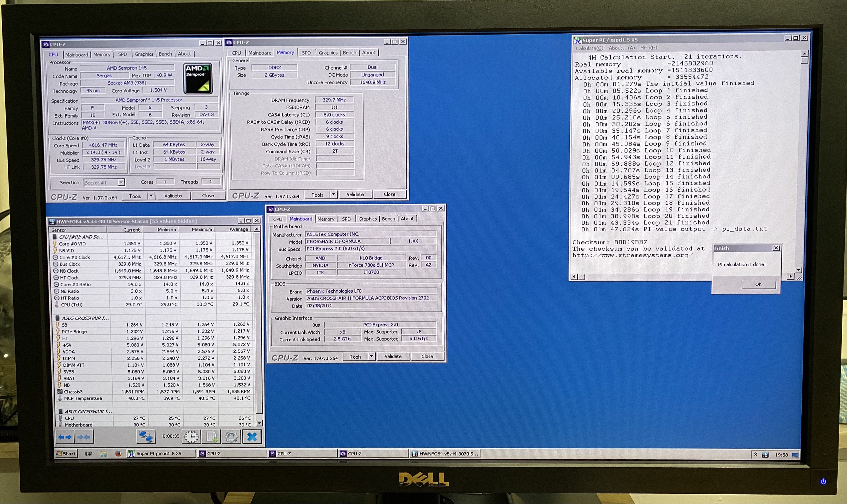Click HWiNFO tray icon in system tray
This screenshot has width=847, height=504.
(x=765, y=455)
